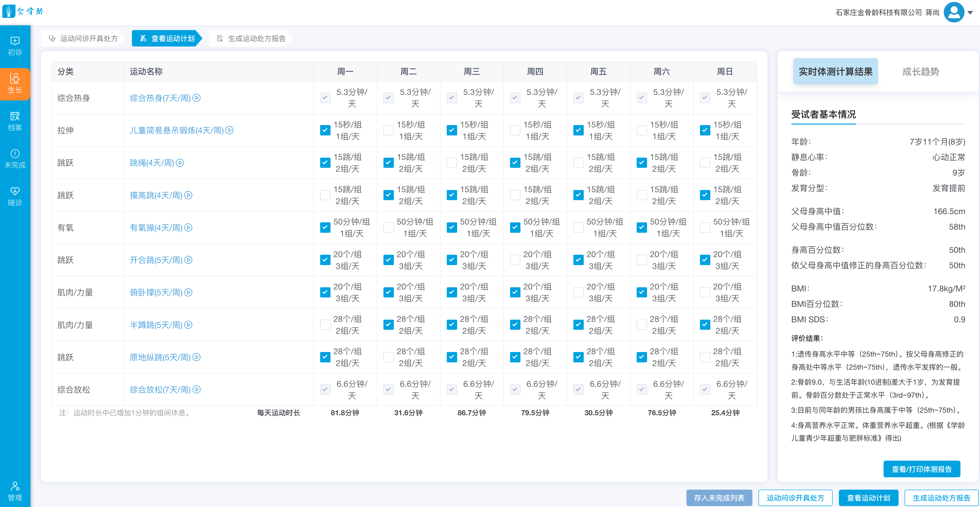This screenshot has width=980, height=507.
Task: Open 摸高跳(4天/周) exercise link
Action: click(156, 195)
